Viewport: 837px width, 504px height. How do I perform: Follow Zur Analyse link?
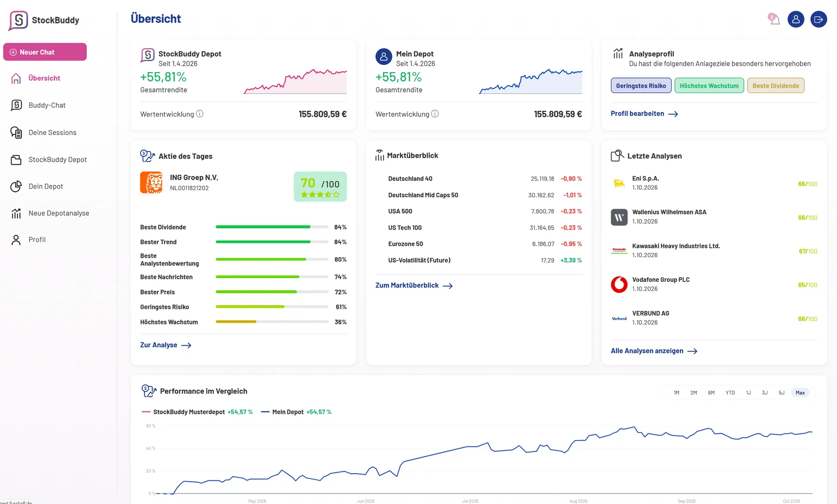click(166, 345)
